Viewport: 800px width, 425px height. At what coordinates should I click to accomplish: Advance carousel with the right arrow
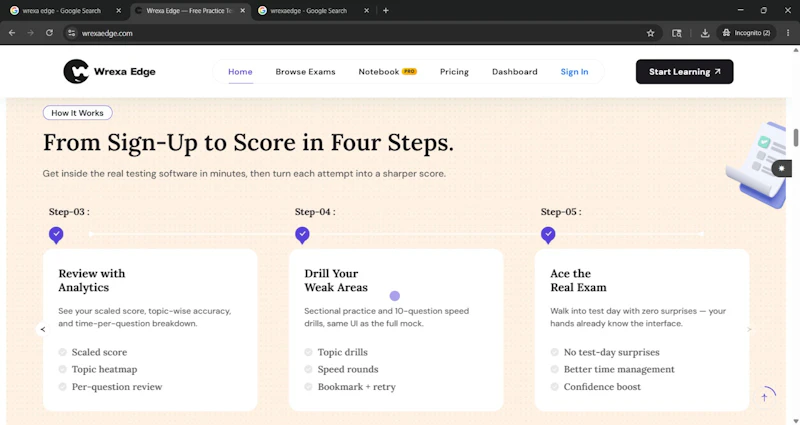749,330
